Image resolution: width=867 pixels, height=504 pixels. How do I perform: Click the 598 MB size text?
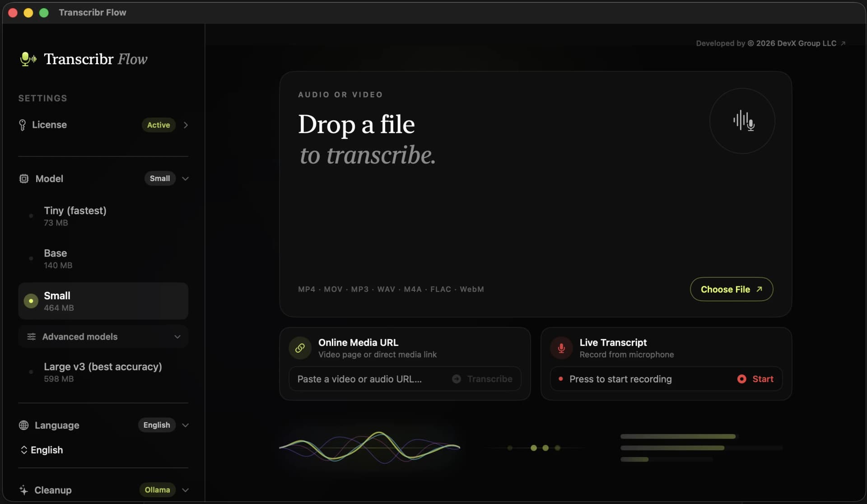pos(59,379)
